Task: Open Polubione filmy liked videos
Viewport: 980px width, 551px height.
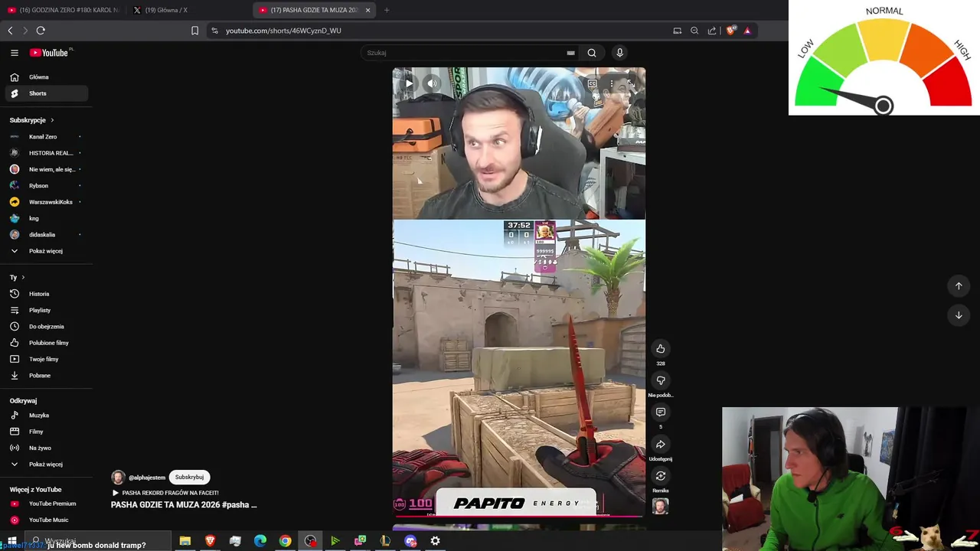Action: point(47,343)
